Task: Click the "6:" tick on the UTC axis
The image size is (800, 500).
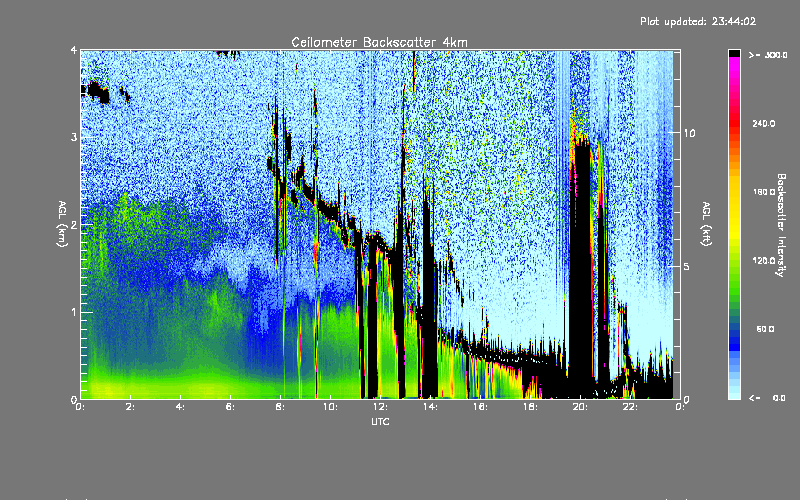Action: [x=230, y=407]
